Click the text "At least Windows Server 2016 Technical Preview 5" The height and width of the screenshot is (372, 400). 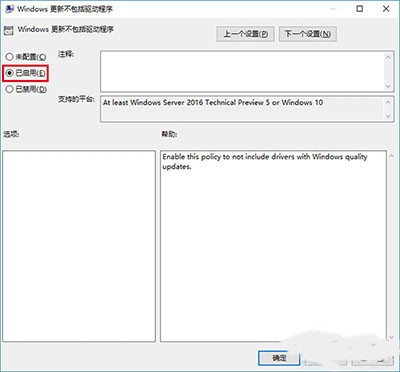pyautogui.click(x=186, y=103)
